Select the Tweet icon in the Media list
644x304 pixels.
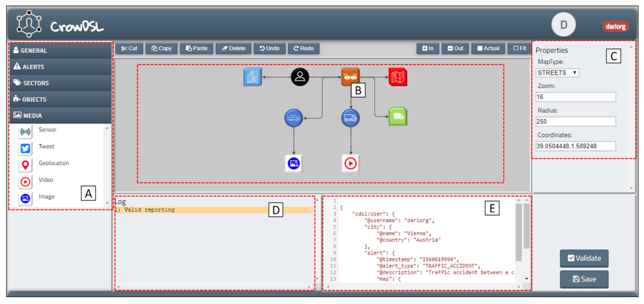[x=25, y=148]
